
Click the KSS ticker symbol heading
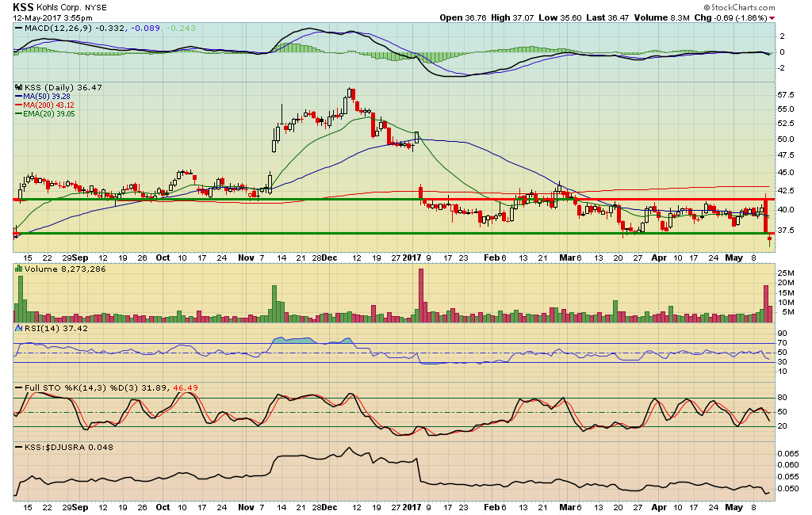23,6
